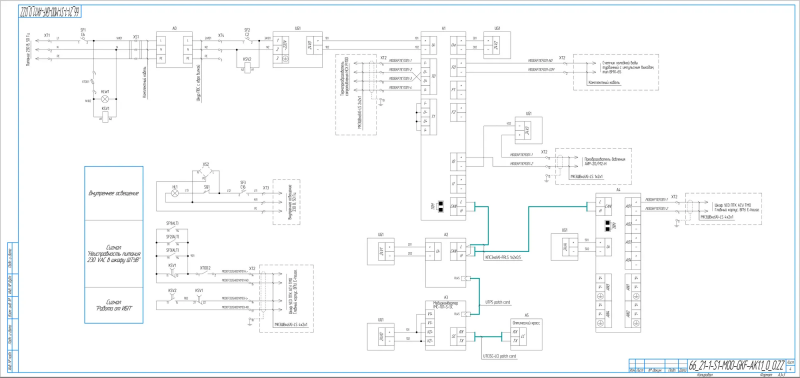The image size is (800, 378).
Task: Toggle the SF2 breaker before UG1
Action: 247,39
